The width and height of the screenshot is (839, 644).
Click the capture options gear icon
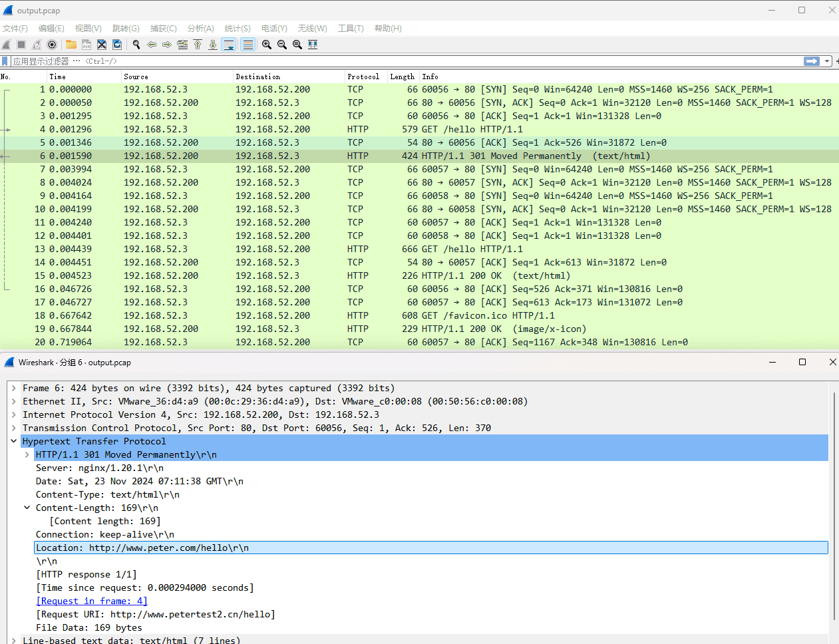(52, 45)
